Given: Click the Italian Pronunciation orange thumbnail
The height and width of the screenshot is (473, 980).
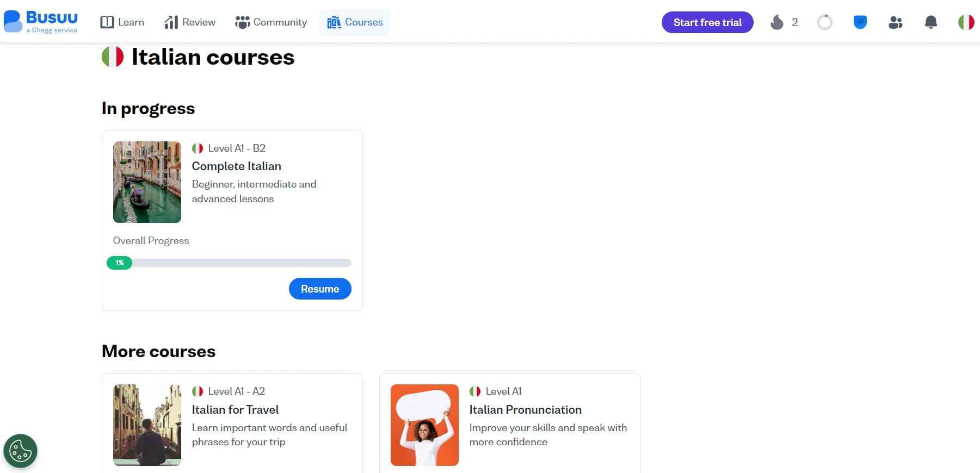Looking at the screenshot, I should (424, 425).
